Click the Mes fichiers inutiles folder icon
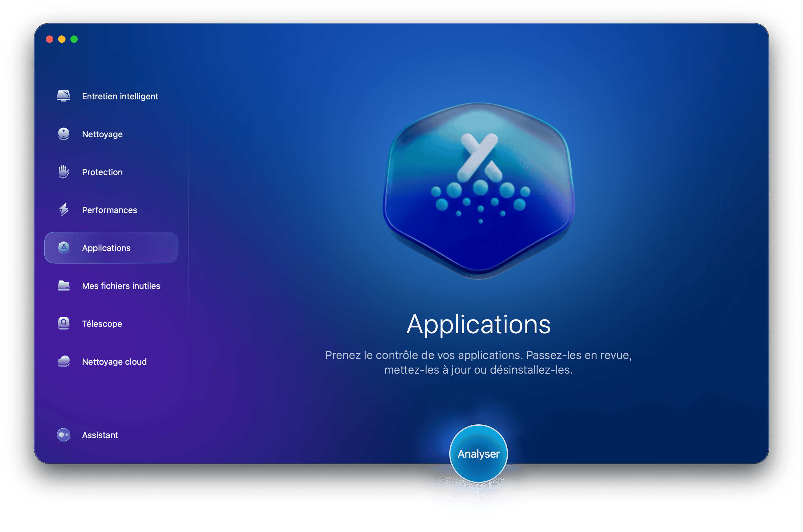This screenshot has height=532, width=803. coord(64,286)
